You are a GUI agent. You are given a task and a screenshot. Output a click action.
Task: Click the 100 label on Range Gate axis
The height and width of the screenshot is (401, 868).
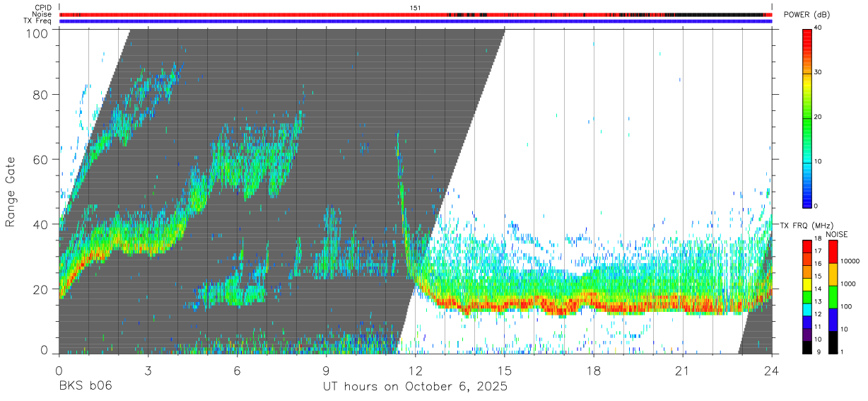coord(37,33)
